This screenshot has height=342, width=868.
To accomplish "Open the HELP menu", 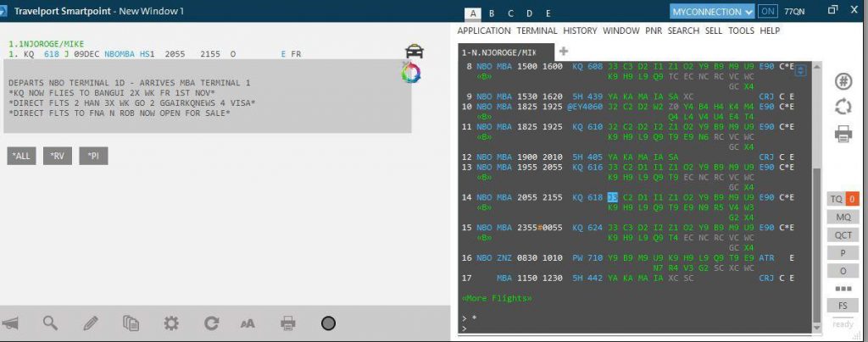I will 770,31.
